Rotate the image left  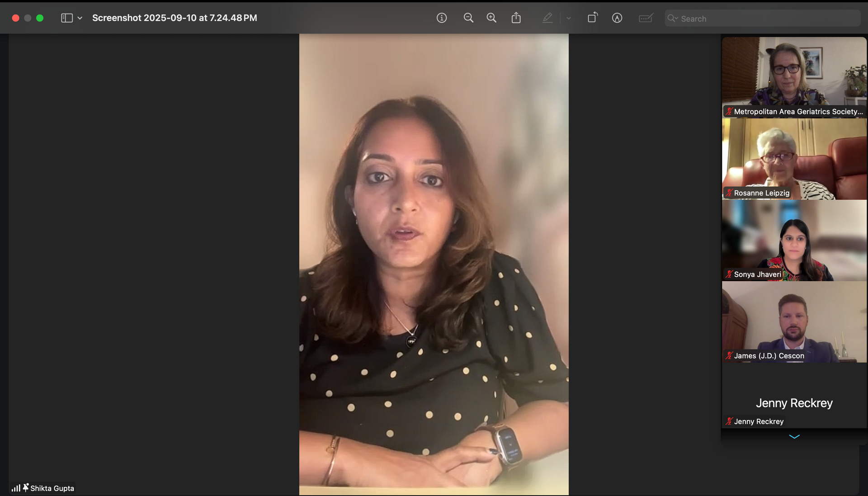tap(592, 18)
